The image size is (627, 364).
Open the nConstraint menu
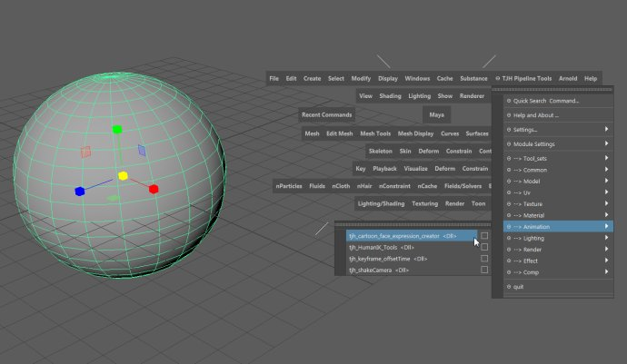[x=394, y=186]
